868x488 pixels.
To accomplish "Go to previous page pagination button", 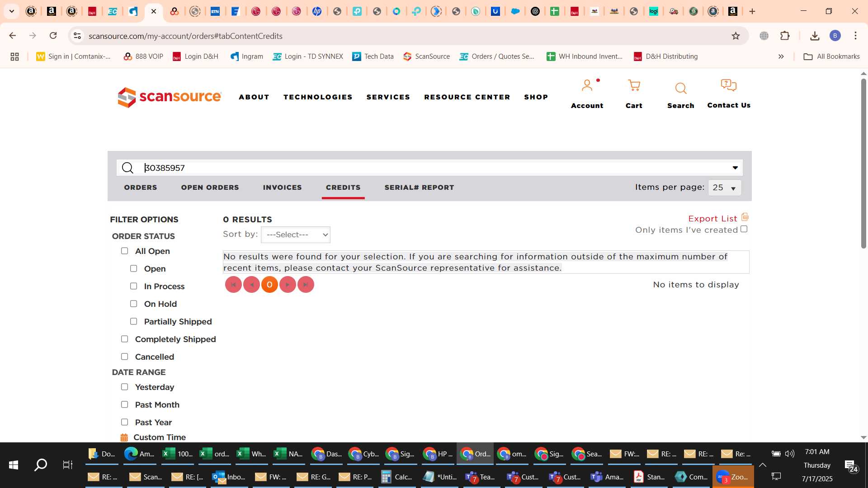I will [x=251, y=285].
